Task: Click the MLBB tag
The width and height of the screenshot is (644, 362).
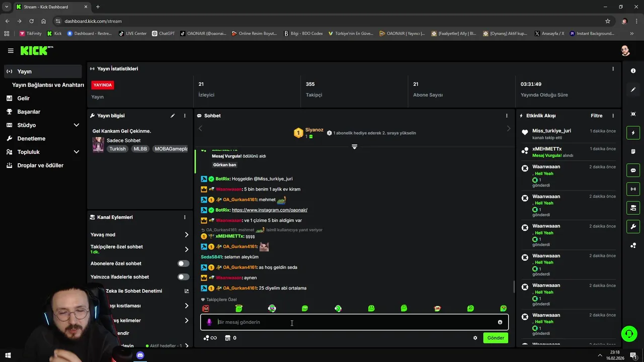Action: pyautogui.click(x=140, y=149)
